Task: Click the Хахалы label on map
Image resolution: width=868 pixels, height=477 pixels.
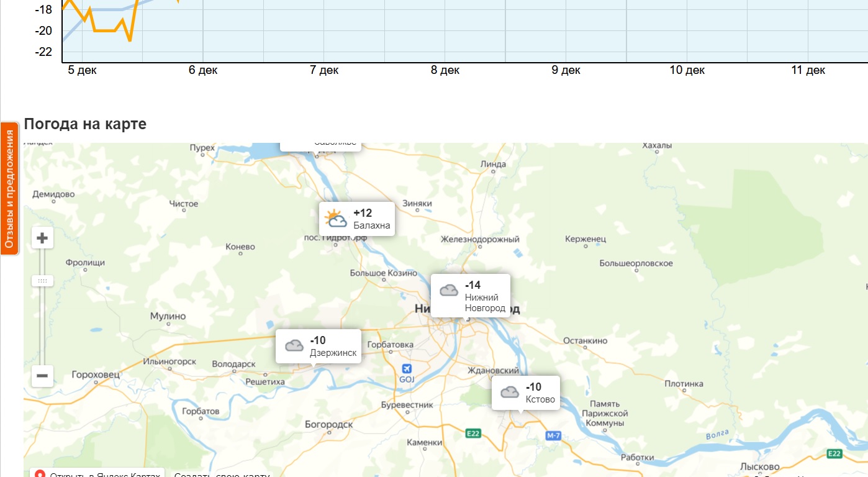Action: click(657, 145)
